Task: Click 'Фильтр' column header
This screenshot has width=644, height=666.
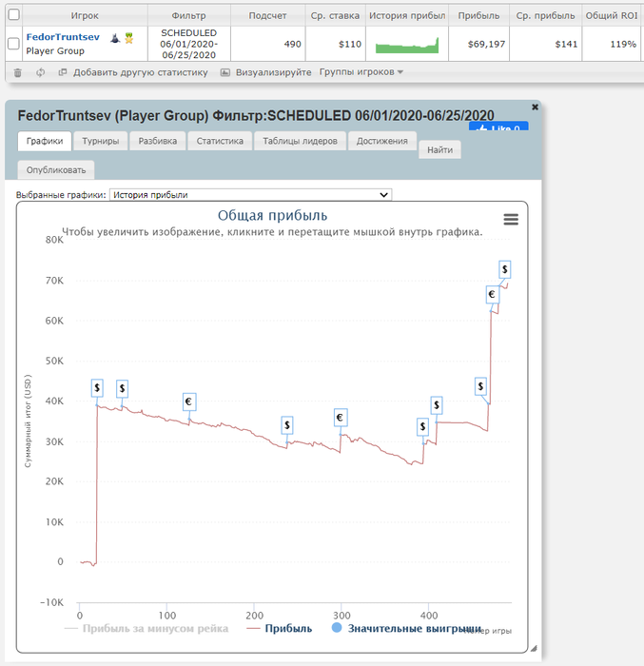Action: click(189, 16)
